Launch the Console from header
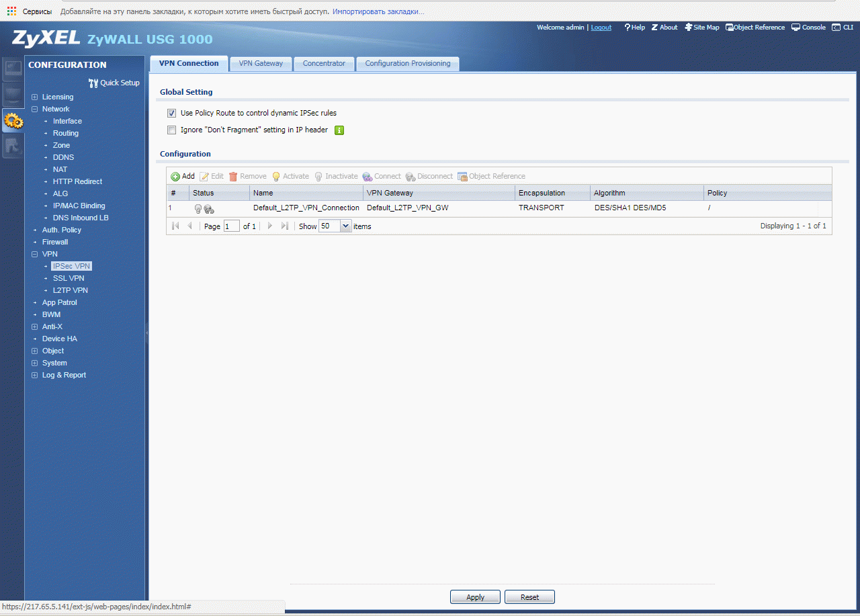This screenshot has width=860, height=616. (808, 28)
